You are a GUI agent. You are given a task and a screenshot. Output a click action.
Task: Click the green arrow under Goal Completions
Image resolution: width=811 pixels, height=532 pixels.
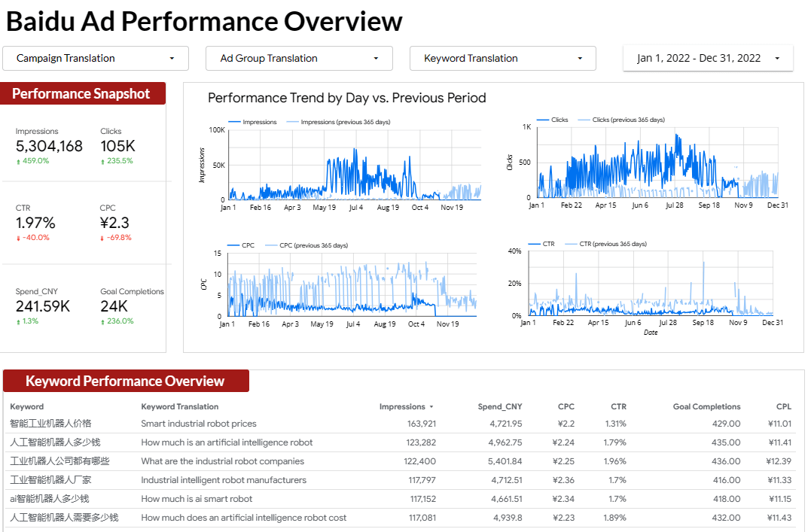pyautogui.click(x=102, y=321)
